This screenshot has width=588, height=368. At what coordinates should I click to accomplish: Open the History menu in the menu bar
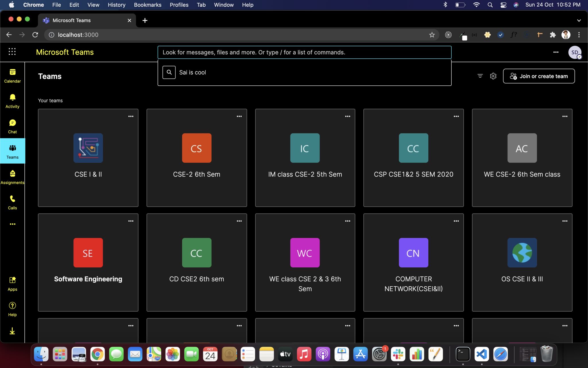(116, 5)
